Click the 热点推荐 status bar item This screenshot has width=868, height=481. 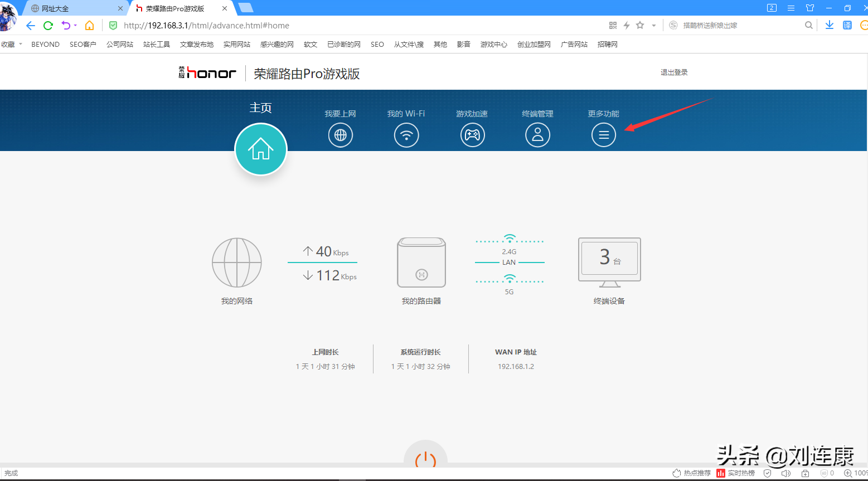pos(691,473)
